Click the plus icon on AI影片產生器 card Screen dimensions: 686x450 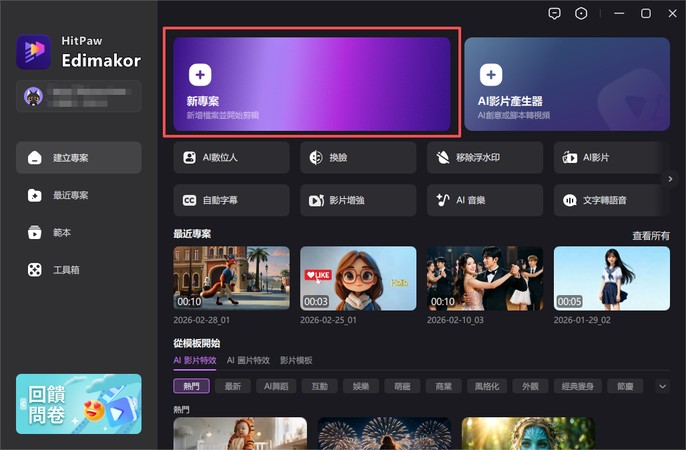(x=491, y=75)
